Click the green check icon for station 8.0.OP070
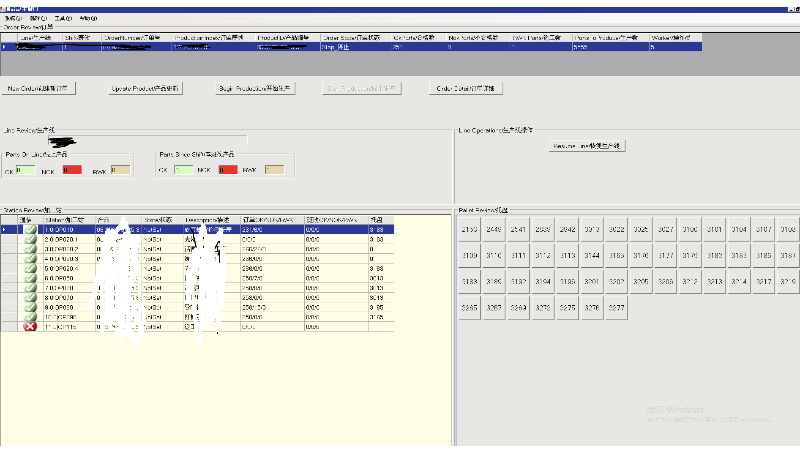 coord(30,297)
